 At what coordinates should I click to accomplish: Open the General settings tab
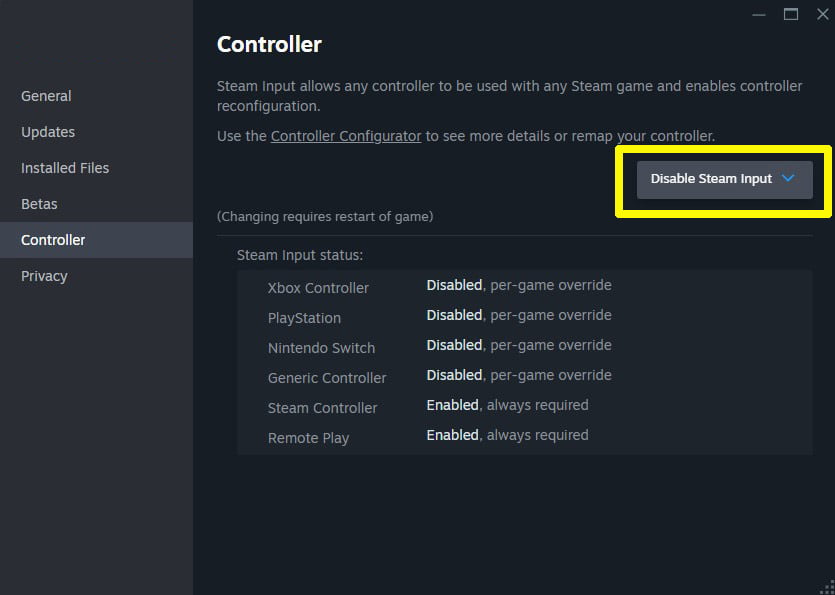point(46,96)
